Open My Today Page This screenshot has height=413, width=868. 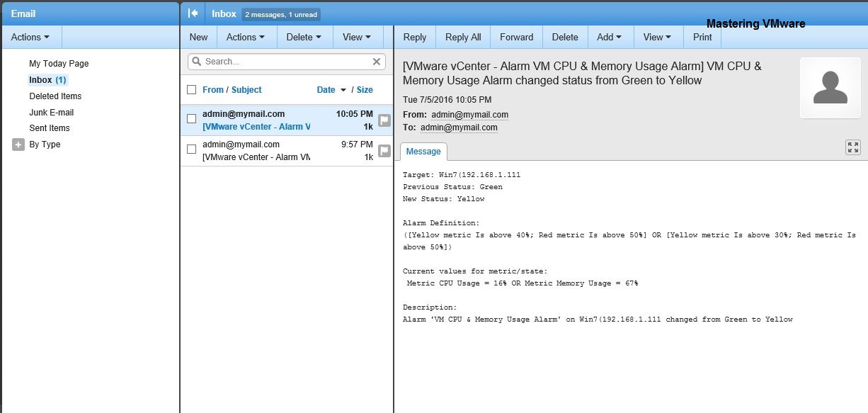point(59,64)
